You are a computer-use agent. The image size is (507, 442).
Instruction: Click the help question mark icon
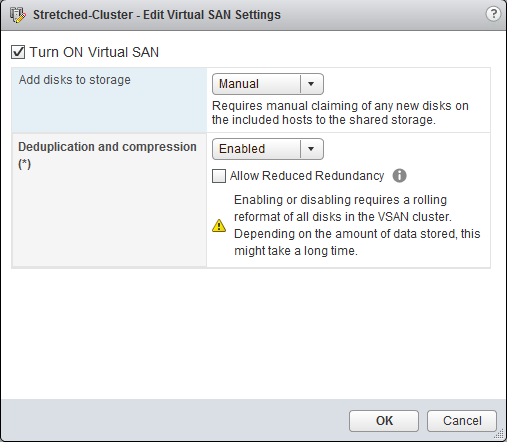click(x=493, y=14)
